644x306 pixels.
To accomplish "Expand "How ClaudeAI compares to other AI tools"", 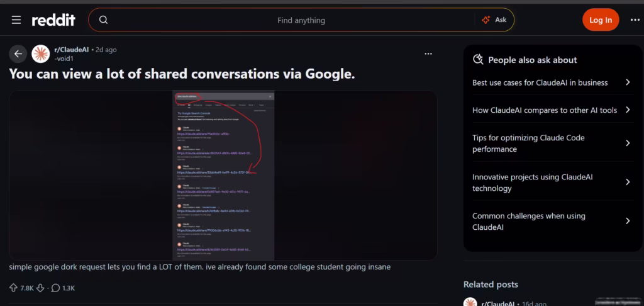I will tap(552, 110).
